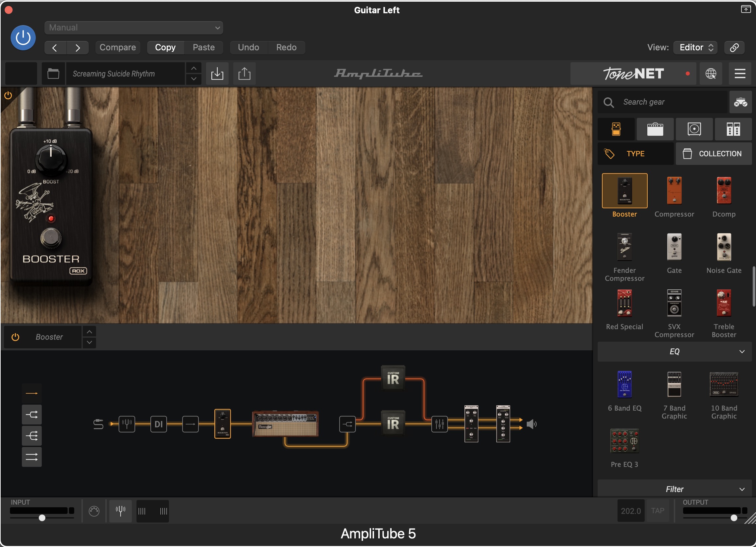756x547 pixels.
Task: Select previous gear with Booster up chevron
Action: [x=89, y=332]
